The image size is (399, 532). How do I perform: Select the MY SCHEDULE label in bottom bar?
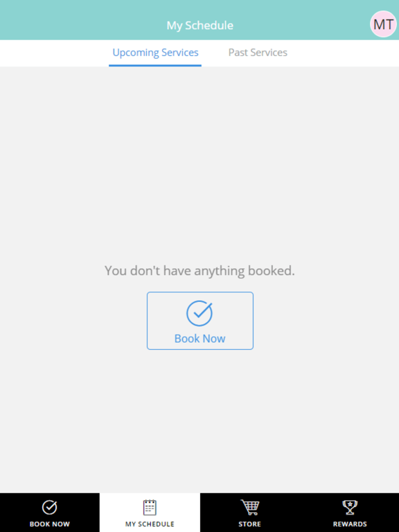(150, 524)
